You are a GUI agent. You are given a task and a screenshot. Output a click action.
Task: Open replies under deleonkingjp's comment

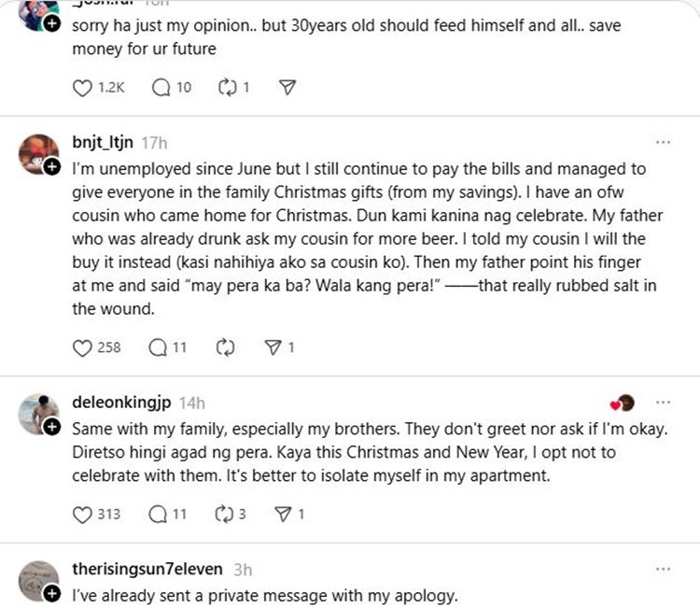point(160,514)
